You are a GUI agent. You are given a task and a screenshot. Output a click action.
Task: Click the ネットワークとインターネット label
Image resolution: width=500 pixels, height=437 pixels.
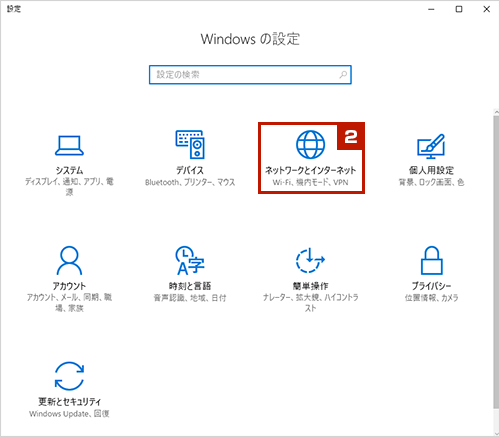310,170
